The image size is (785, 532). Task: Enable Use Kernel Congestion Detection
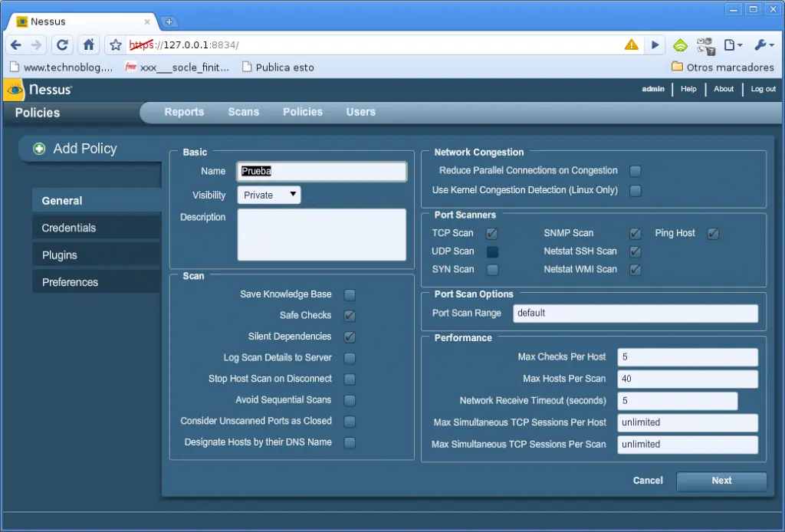point(636,191)
